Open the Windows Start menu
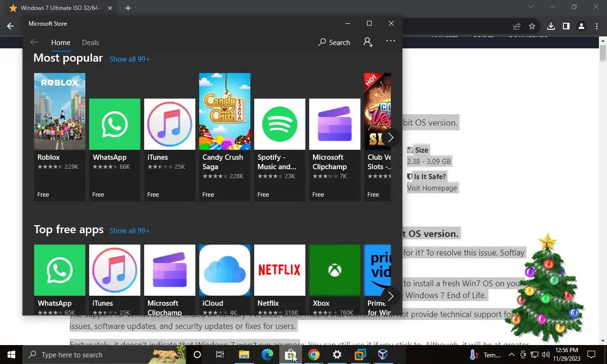607x364 pixels. click(11, 355)
